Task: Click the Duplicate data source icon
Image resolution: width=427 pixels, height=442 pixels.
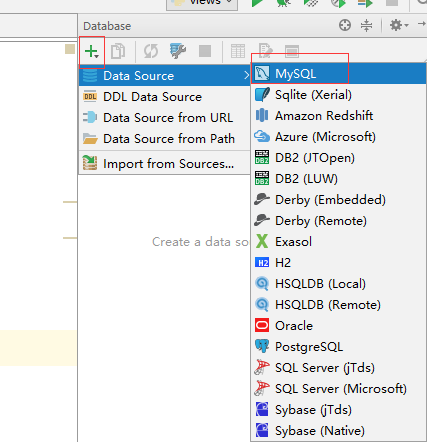Action: (118, 51)
